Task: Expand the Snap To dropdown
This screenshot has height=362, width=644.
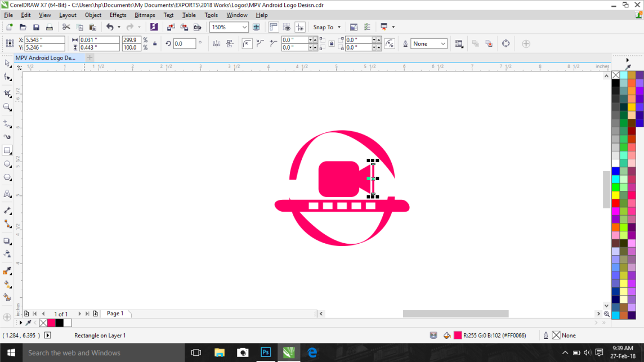Action: (x=339, y=27)
